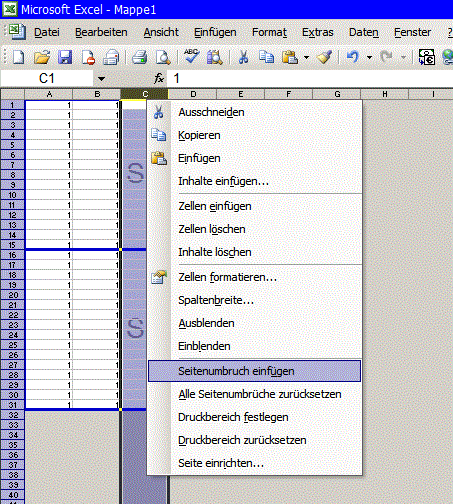This screenshot has height=504, width=453.
Task: Open the Bearbeiten menu
Action: pyautogui.click(x=101, y=32)
